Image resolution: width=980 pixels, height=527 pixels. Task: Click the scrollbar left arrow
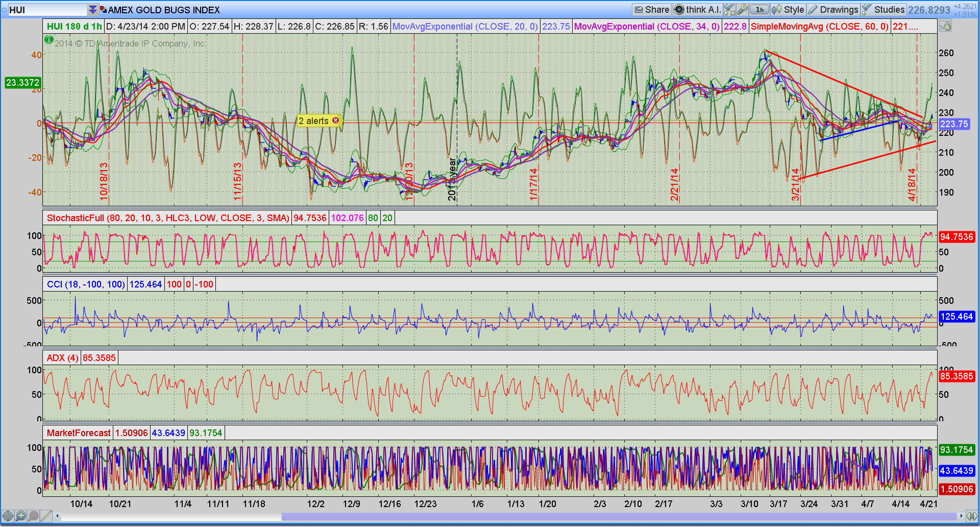tap(58, 516)
